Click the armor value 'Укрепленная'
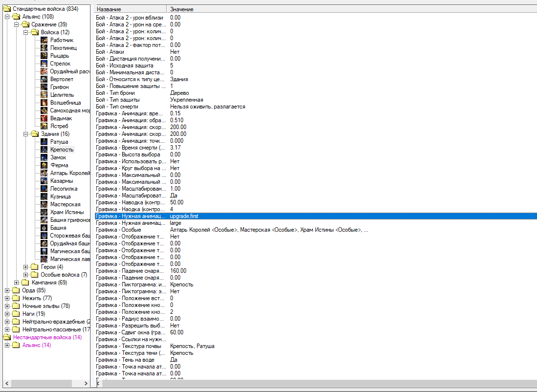This screenshot has width=537, height=392. 187,100
